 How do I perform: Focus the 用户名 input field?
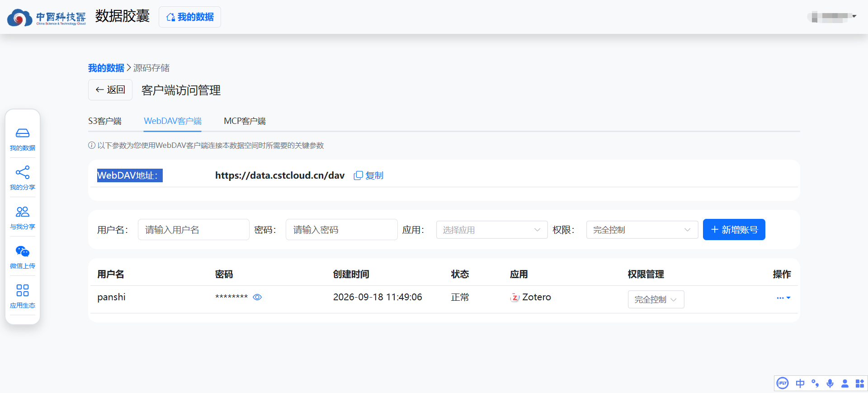[x=193, y=230]
